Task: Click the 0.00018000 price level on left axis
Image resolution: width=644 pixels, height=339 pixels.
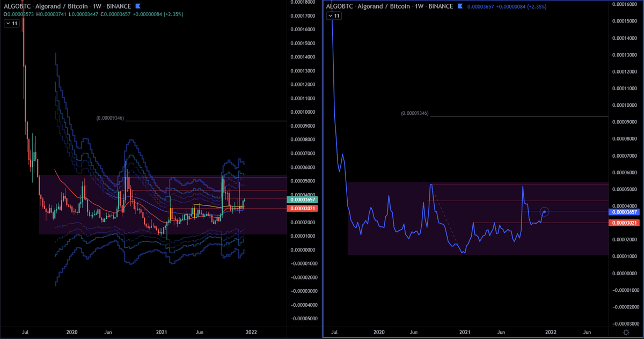Action: (303, 2)
